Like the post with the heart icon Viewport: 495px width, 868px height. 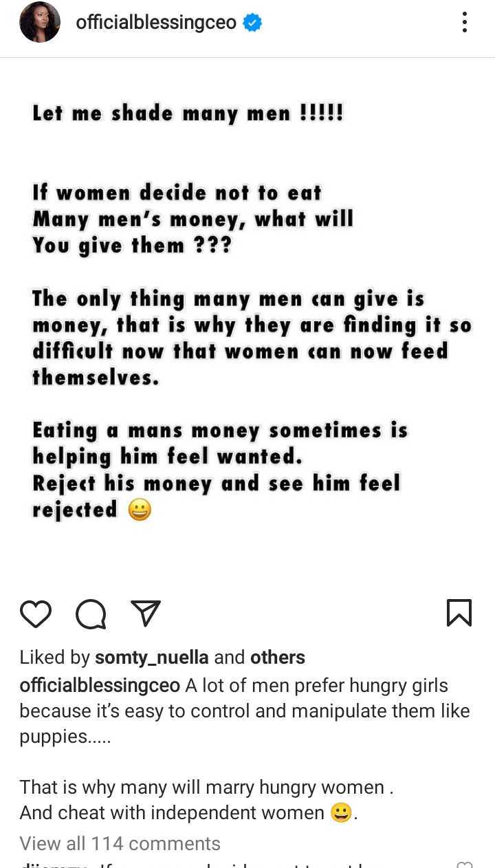pos(36,614)
